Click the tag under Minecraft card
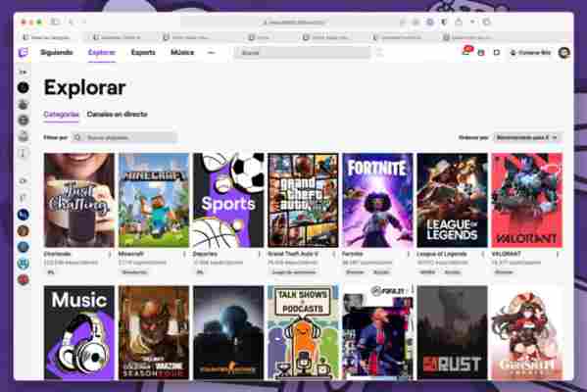This screenshot has height=392, width=587. [134, 272]
